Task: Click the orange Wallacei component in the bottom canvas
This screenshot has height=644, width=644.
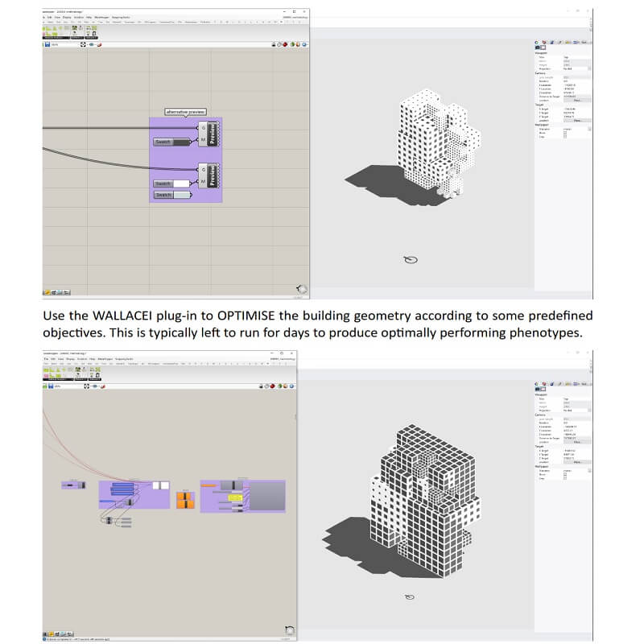Action: tap(185, 499)
